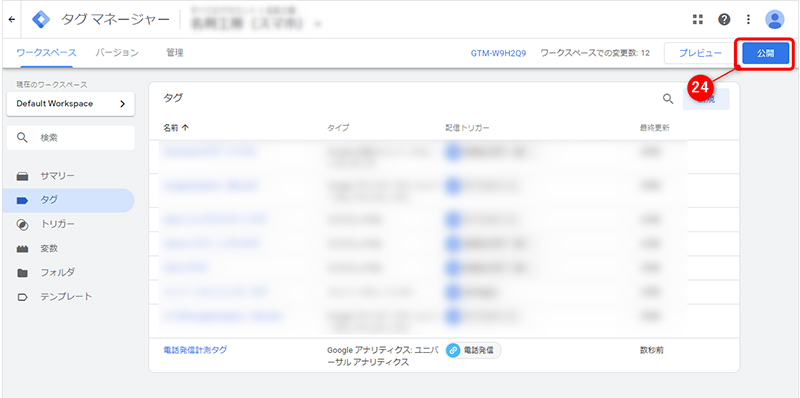
Task: Select タグ in the sidebar
Action: (68, 201)
